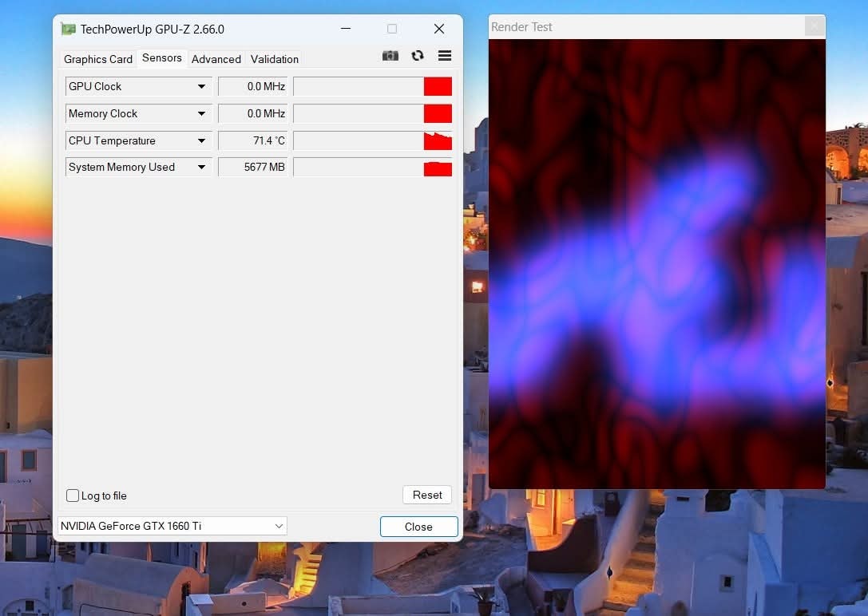Click the Reset button

427,495
